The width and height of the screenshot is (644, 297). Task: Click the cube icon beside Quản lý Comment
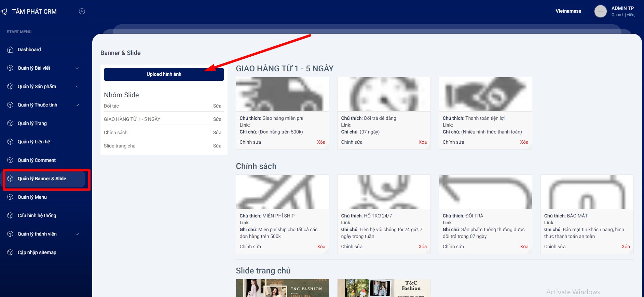coord(10,160)
